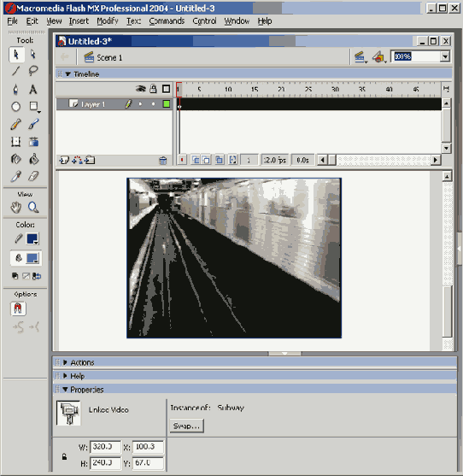Click the Swap... button
Screen dimensions: 463x476
pyautogui.click(x=186, y=426)
